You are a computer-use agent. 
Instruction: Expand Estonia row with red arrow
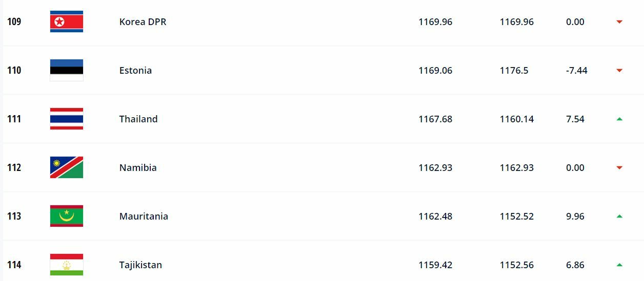pyautogui.click(x=619, y=71)
